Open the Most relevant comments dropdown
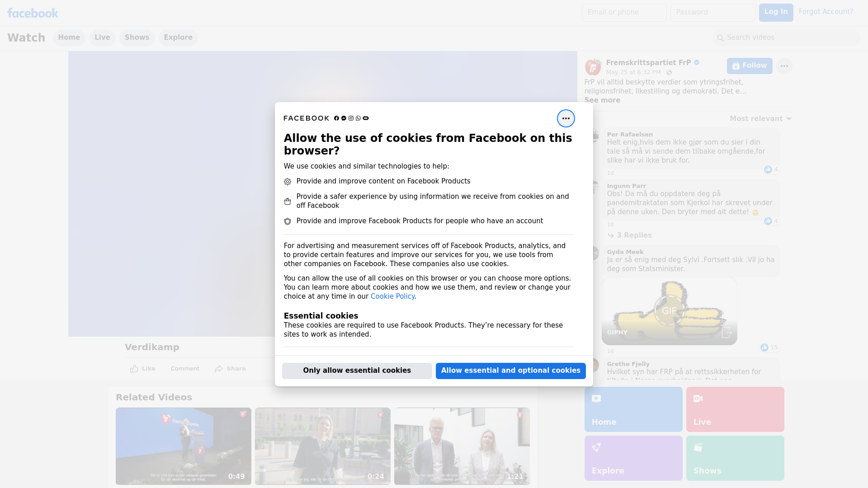 pos(760,119)
